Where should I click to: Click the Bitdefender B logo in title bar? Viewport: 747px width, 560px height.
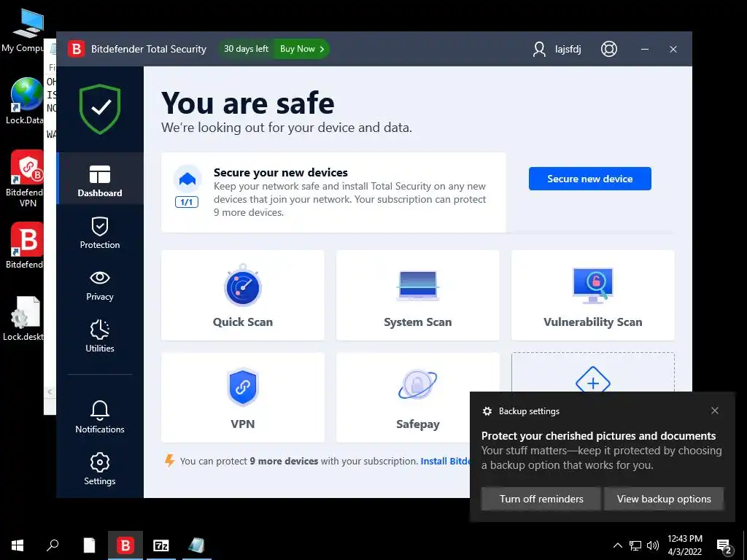point(76,49)
